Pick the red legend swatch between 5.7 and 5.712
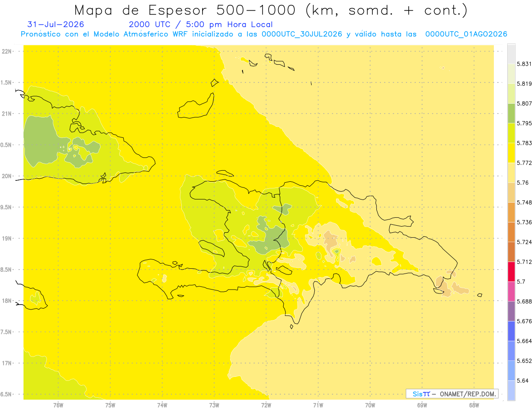The image size is (532, 411). click(x=511, y=271)
